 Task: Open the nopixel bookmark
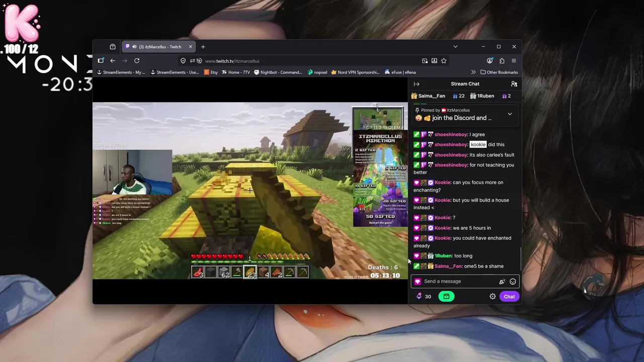tap(317, 72)
